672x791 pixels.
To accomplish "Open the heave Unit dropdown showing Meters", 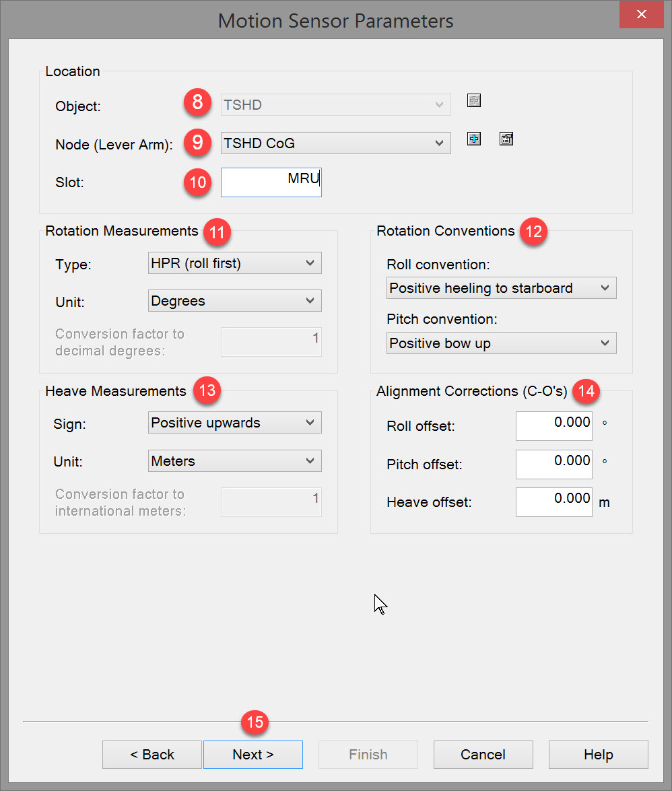I will (x=234, y=461).
